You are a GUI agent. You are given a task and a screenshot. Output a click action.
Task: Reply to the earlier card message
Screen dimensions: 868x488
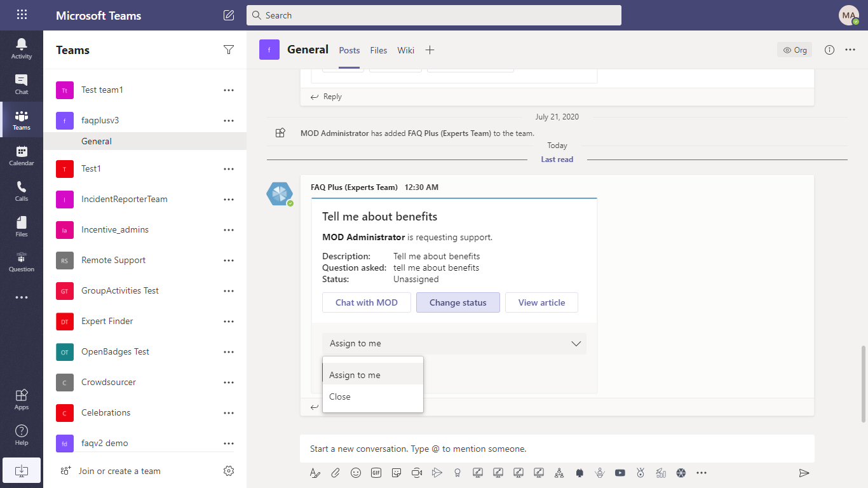coord(326,97)
